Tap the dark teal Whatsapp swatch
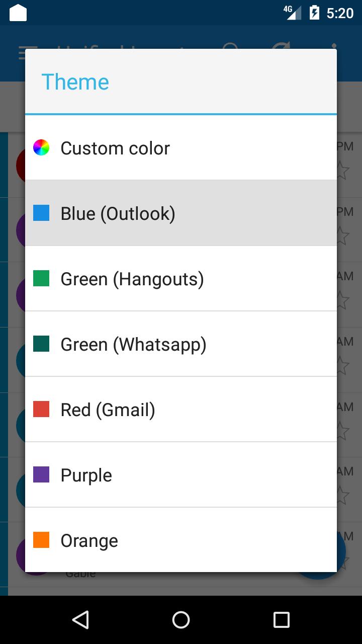 point(41,344)
